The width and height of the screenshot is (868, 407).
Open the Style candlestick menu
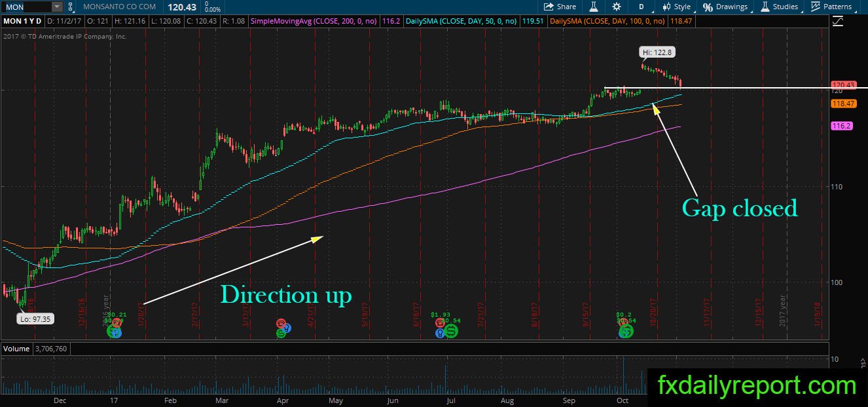(x=677, y=7)
